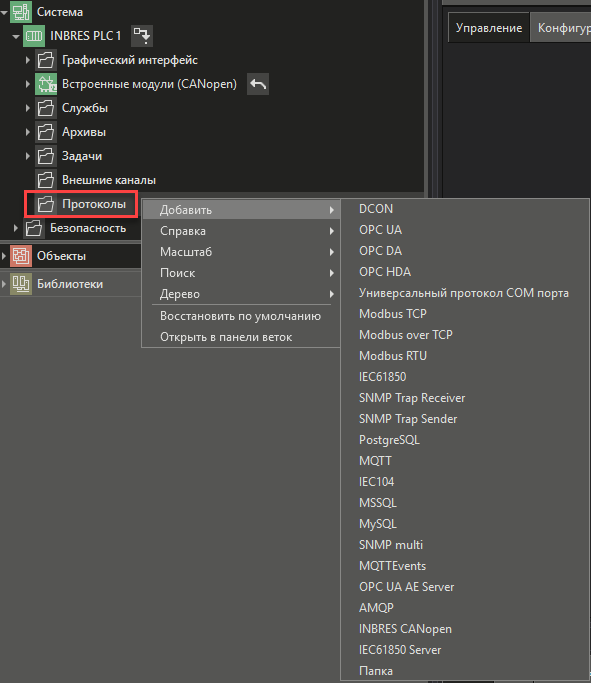Open the Справка submenu
Viewport: 591px width, 683px height.
pos(241,231)
